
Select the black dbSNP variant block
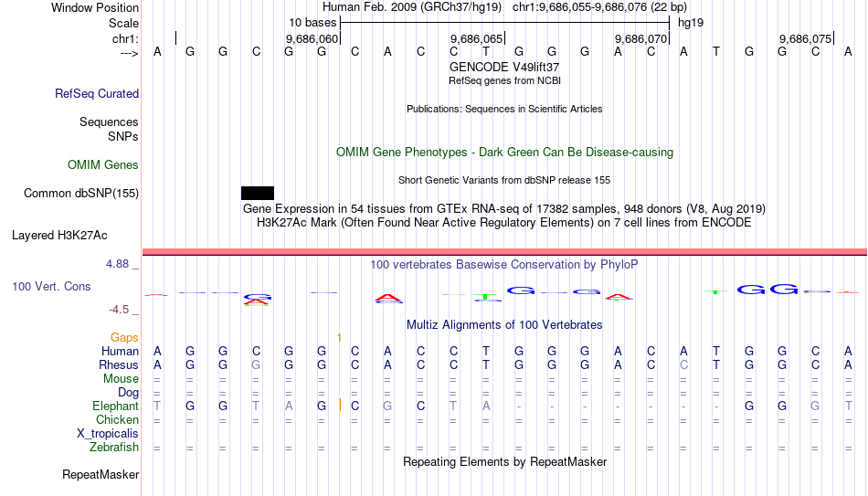(258, 194)
